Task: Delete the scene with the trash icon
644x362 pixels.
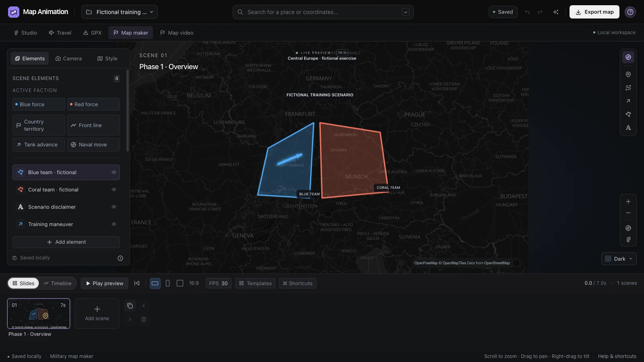Action: 144,319
